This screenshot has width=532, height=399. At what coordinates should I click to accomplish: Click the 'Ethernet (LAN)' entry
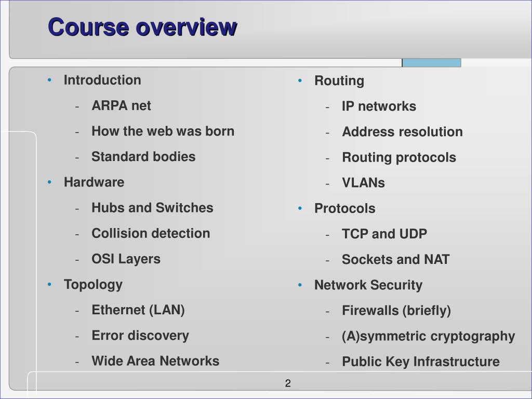pos(138,310)
